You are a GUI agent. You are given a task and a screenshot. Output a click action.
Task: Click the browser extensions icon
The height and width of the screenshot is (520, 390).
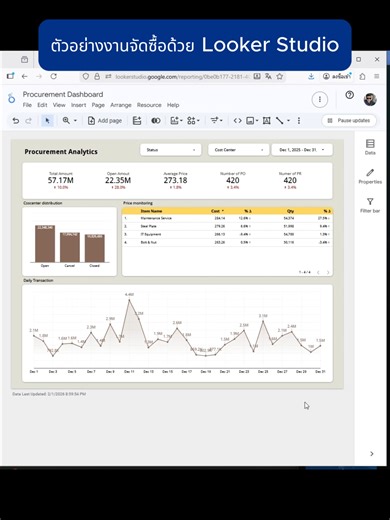362,76
